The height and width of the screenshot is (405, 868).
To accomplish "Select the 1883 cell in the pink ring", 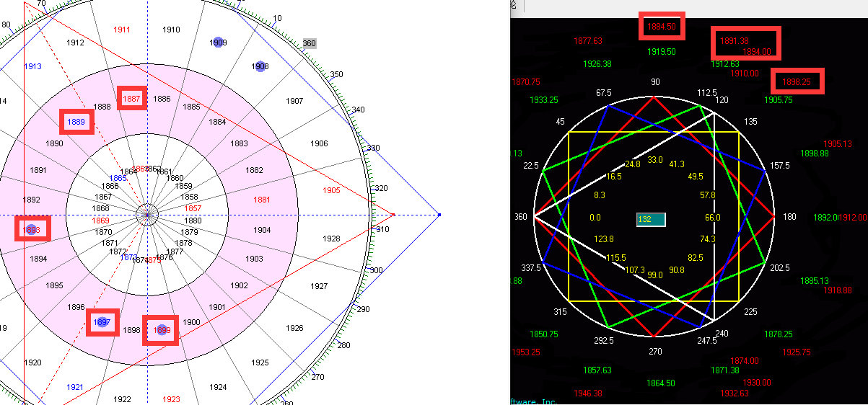I will [x=240, y=143].
